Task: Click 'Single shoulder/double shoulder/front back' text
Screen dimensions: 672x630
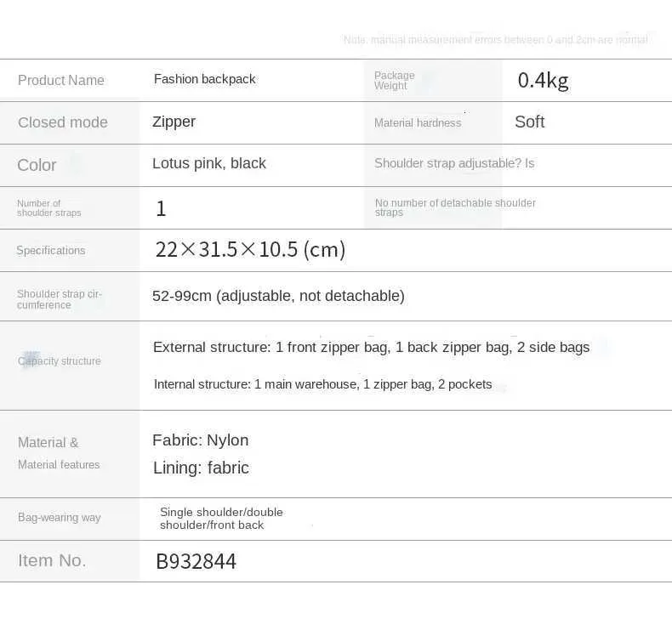Action: tap(221, 519)
